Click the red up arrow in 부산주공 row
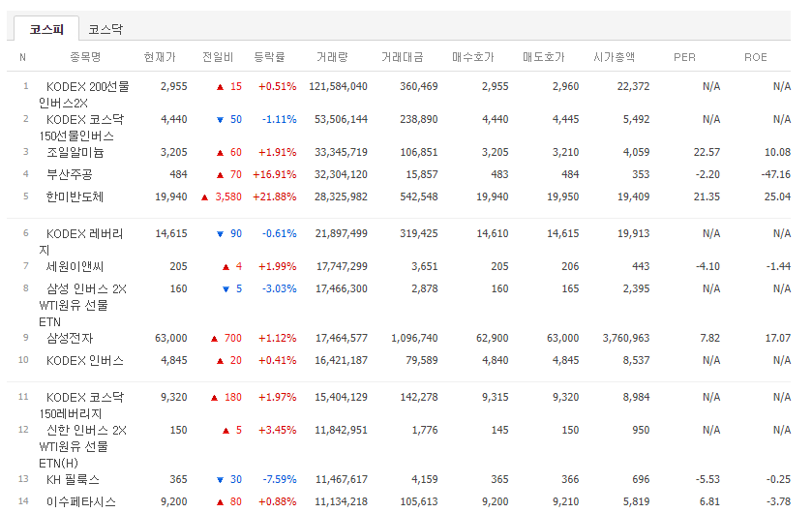Screen dimensions: 812x513 220,175
